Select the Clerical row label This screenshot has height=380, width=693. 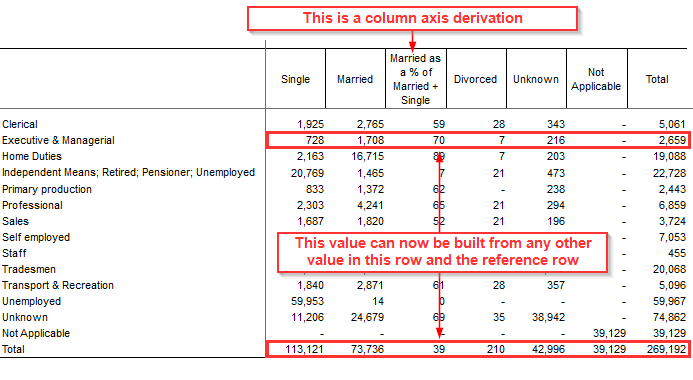tap(20, 124)
